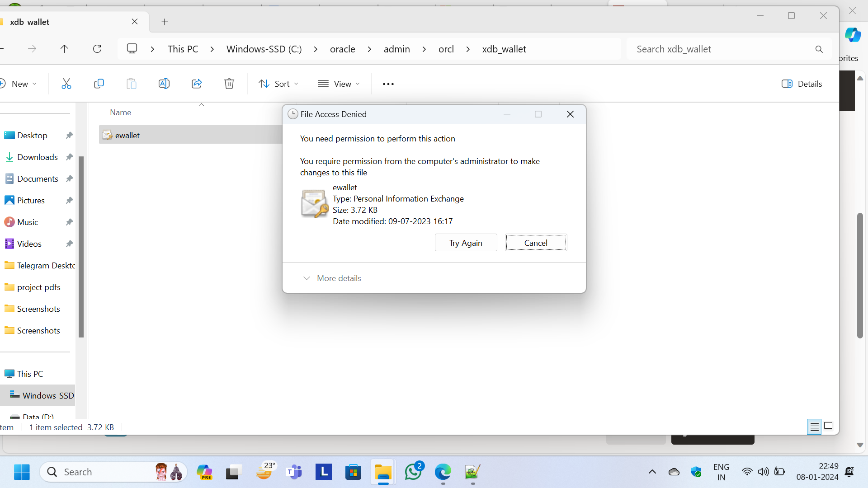Switch to details list view toggle
868x488 pixels.
coord(814,426)
